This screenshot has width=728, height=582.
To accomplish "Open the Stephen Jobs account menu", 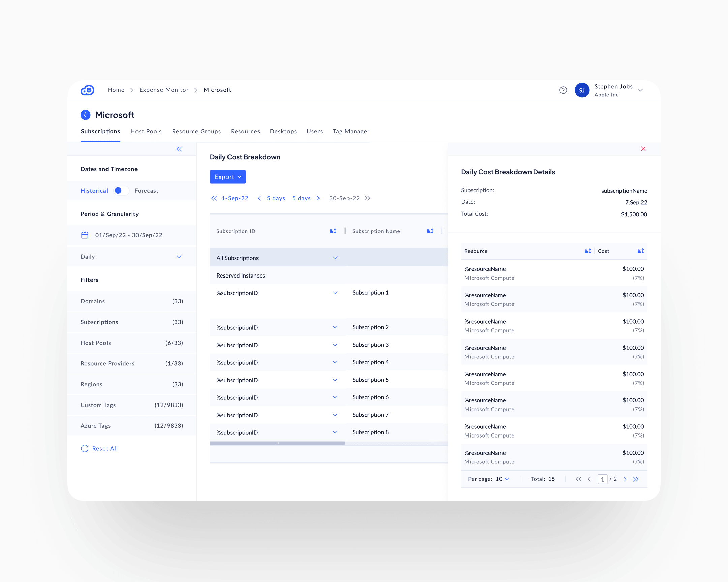I will coord(640,90).
